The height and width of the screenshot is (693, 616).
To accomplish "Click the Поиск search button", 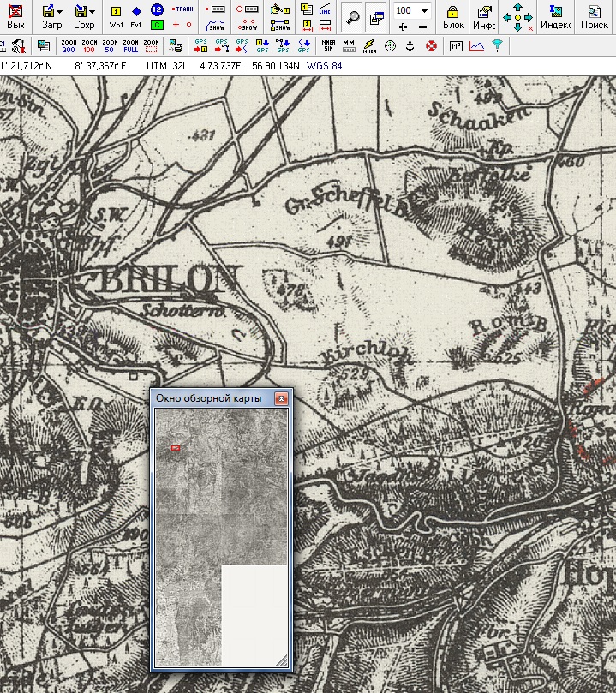I will coord(594,15).
